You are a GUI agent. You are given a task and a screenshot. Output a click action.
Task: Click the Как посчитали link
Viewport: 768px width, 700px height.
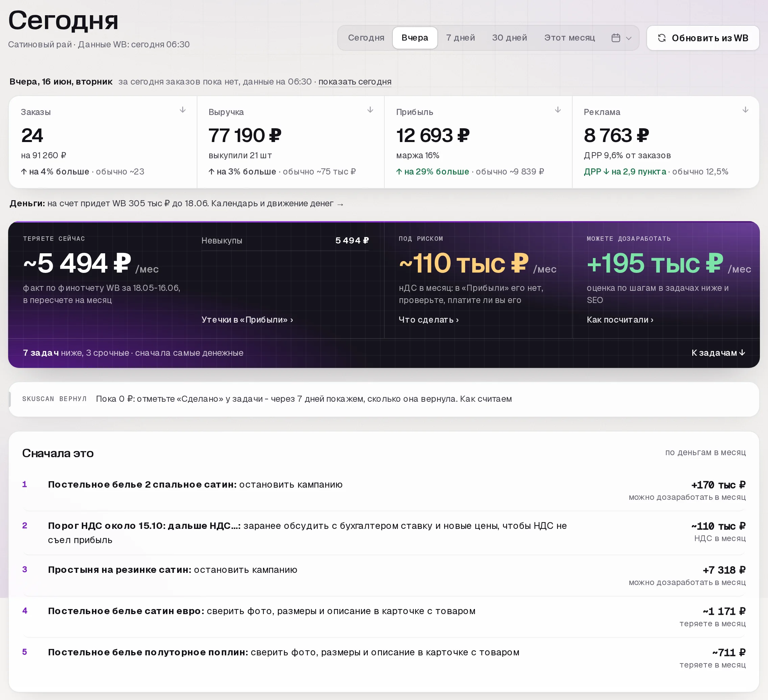[x=620, y=320]
